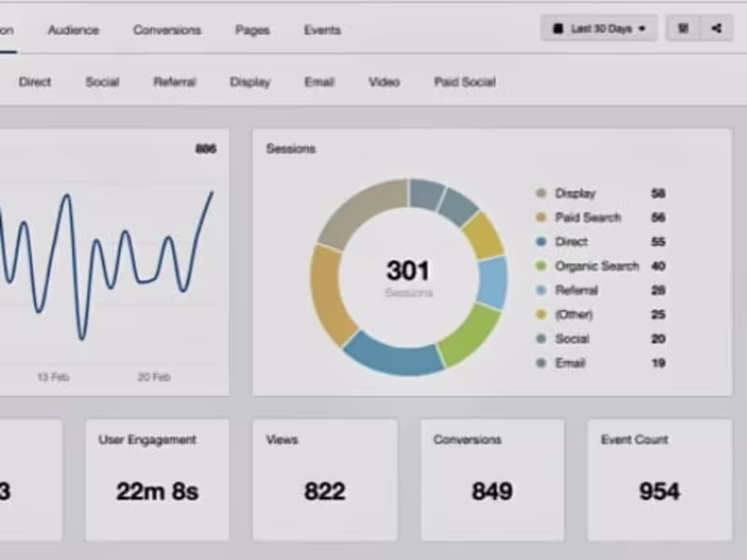Select the Video channel filter
This screenshot has height=560, width=747.
[x=384, y=82]
